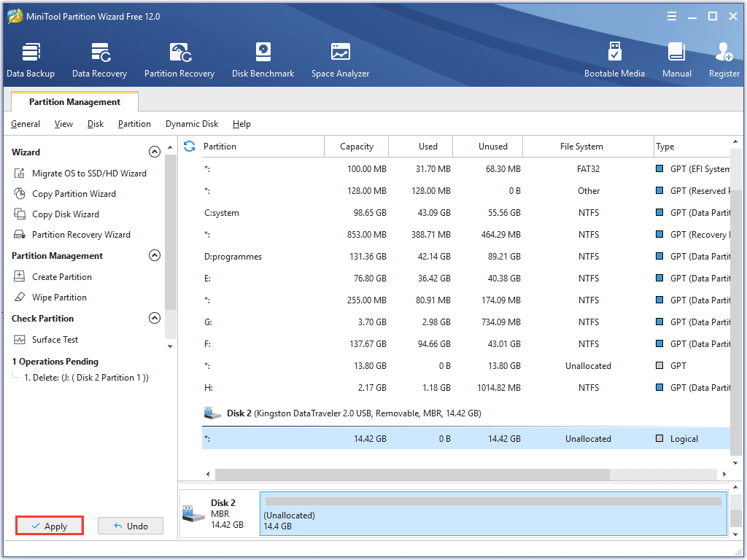Open the Data Backup tool
The width and height of the screenshot is (747, 560).
coord(31,61)
